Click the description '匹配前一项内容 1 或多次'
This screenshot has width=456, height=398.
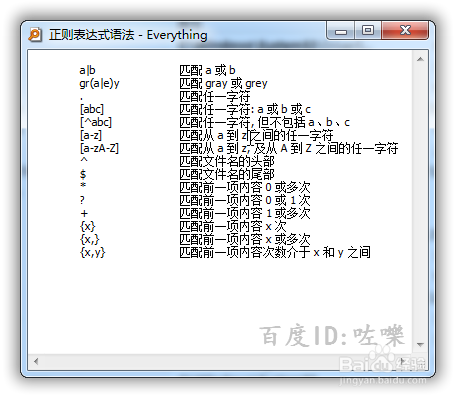[x=245, y=213]
